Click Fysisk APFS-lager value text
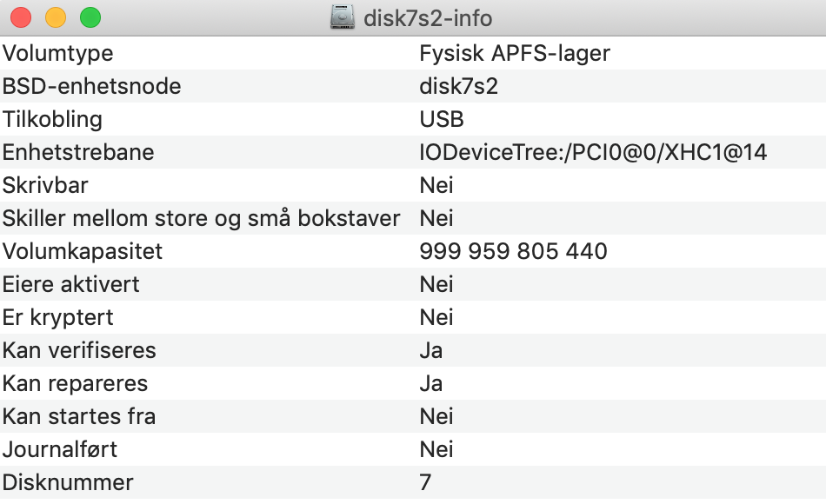 (515, 54)
